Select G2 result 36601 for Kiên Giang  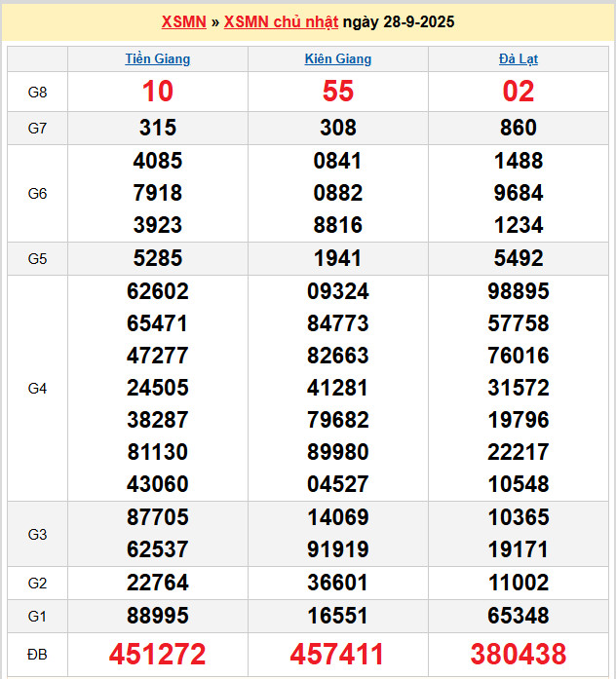pyautogui.click(x=338, y=583)
